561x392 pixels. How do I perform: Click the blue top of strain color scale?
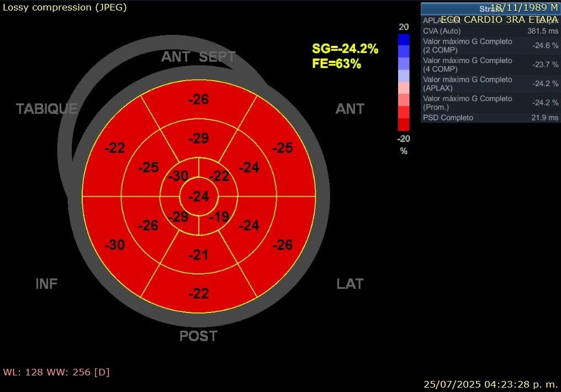404,39
